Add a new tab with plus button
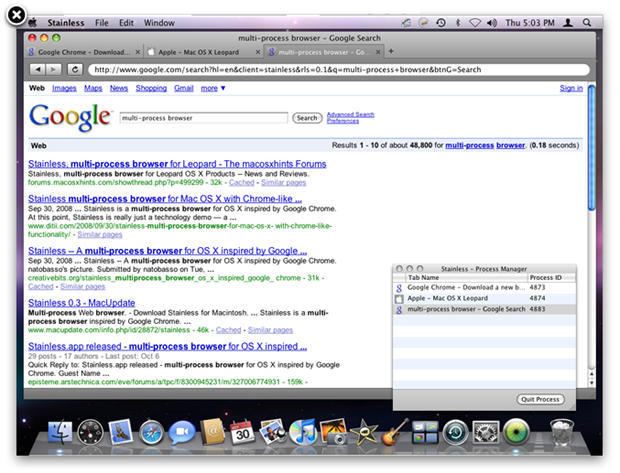620x473 pixels. click(x=391, y=51)
